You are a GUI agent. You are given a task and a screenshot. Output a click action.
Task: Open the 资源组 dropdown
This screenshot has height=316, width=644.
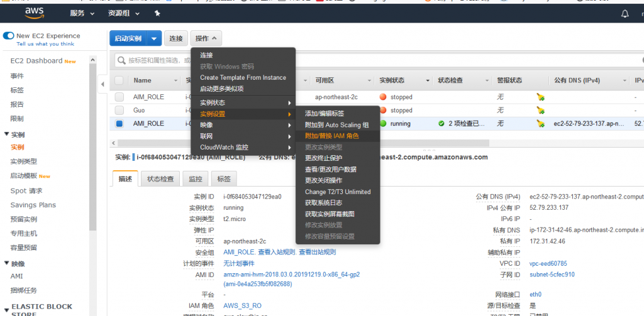124,14
